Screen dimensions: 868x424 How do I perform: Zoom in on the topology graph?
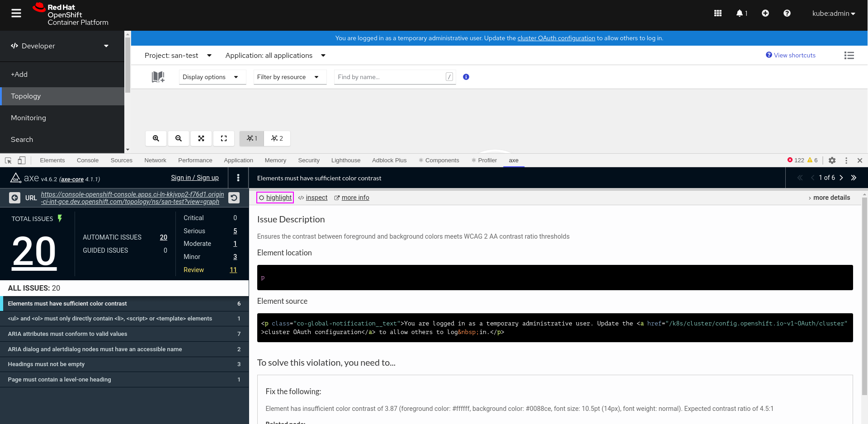[x=156, y=138]
